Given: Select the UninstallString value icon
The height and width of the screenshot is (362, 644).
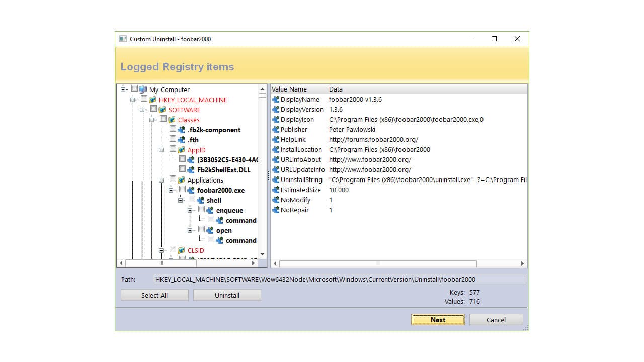Looking at the screenshot, I should (275, 179).
